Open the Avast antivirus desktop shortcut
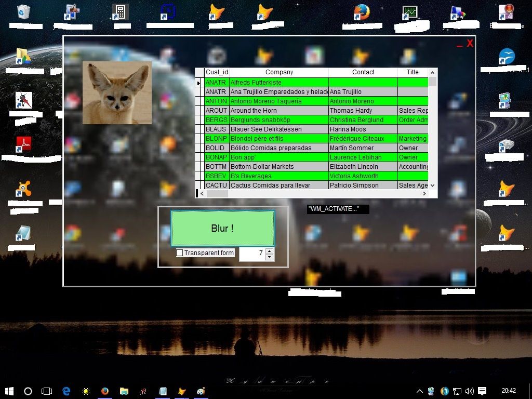532x399 pixels. pos(24,189)
